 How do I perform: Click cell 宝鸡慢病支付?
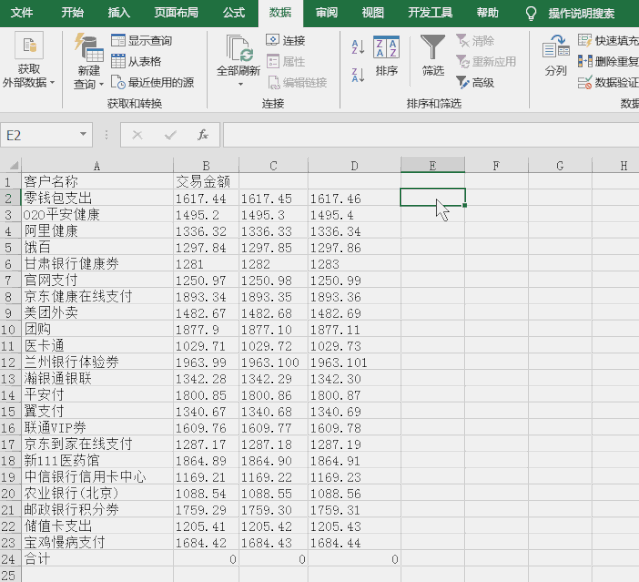(x=97, y=542)
